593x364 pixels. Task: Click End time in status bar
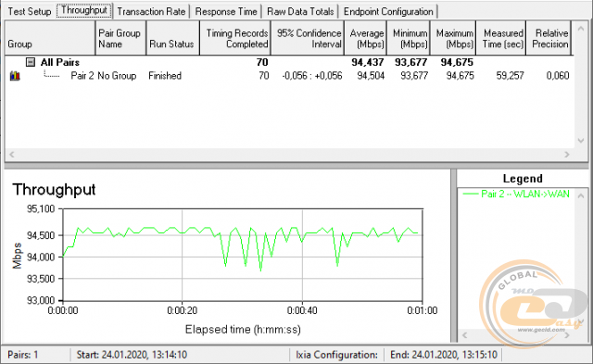(444, 355)
